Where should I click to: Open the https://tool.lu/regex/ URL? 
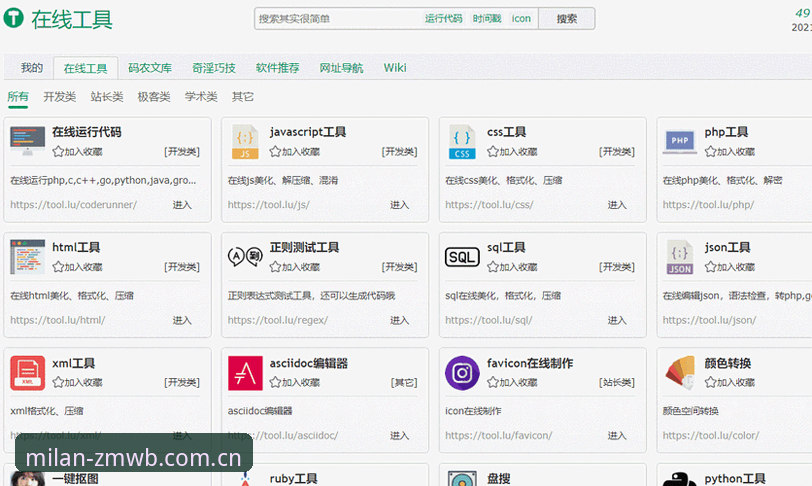(x=278, y=320)
